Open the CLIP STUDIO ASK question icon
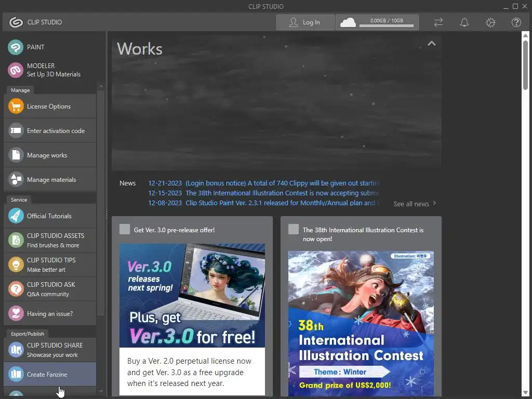Screen dimensions: 532x399 [16, 289]
